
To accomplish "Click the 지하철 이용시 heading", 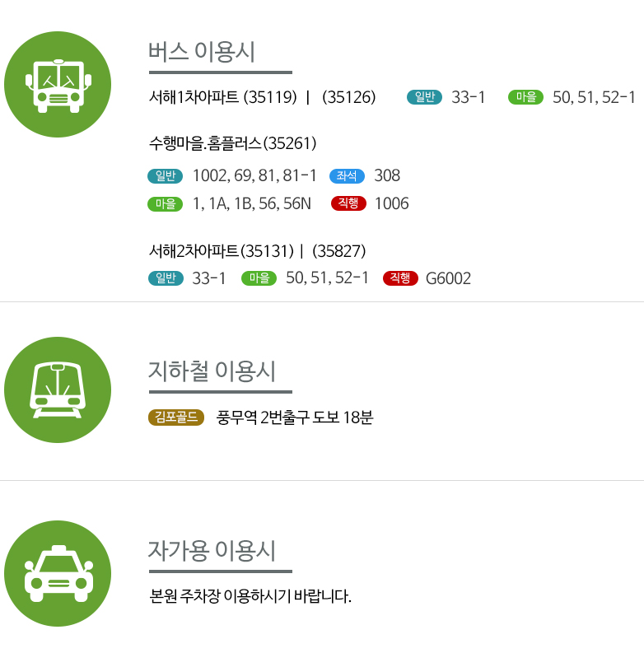I will 212,371.
